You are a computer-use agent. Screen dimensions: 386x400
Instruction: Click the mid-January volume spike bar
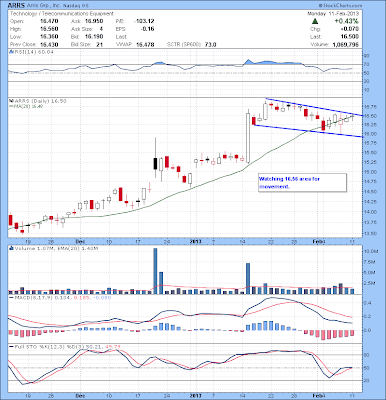248,278
